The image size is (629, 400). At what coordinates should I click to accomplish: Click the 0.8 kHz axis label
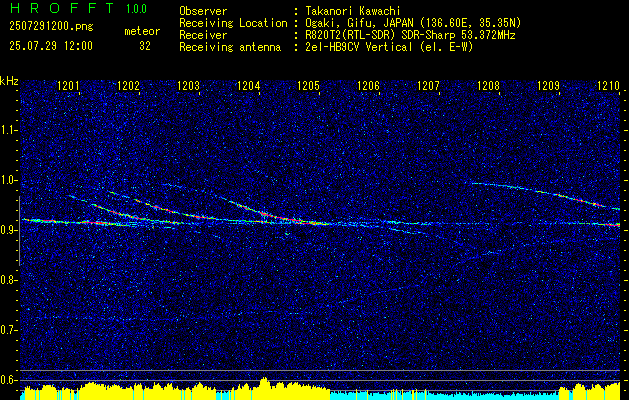pyautogui.click(x=9, y=280)
